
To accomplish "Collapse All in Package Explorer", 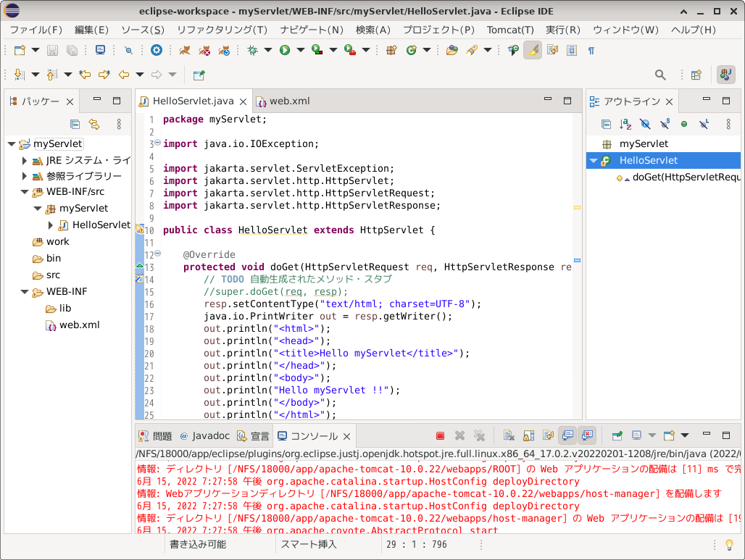I will tap(75, 125).
